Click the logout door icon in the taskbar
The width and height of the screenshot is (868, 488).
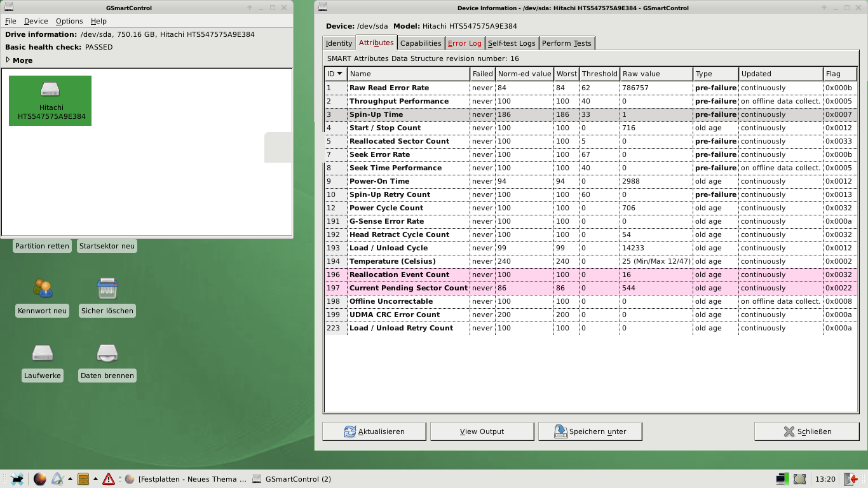(850, 479)
